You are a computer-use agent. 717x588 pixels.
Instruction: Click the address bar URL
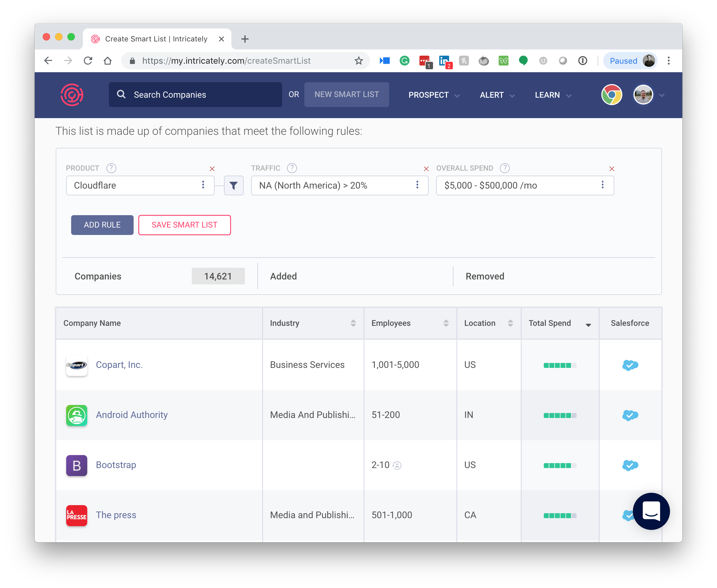226,61
